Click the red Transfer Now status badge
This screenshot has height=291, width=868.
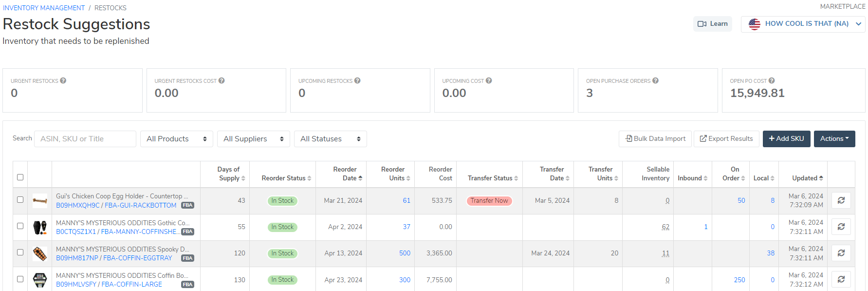(x=489, y=201)
